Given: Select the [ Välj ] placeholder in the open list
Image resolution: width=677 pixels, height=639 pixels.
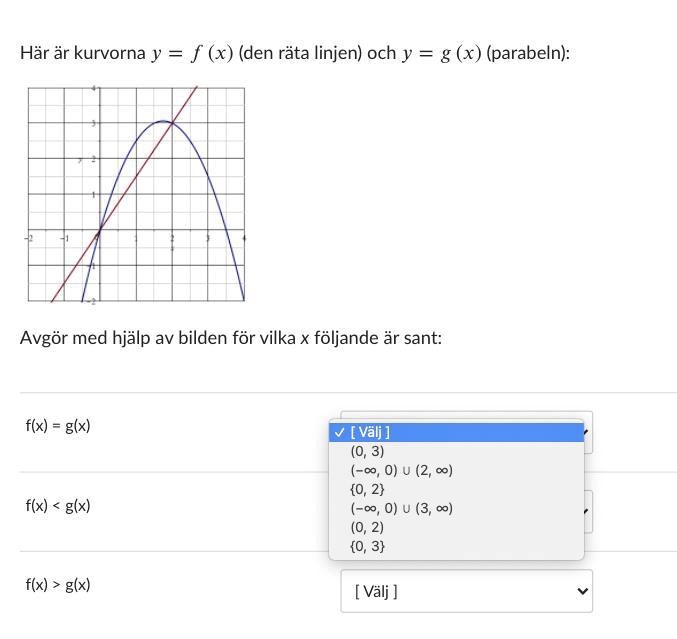Looking at the screenshot, I should 371,433.
